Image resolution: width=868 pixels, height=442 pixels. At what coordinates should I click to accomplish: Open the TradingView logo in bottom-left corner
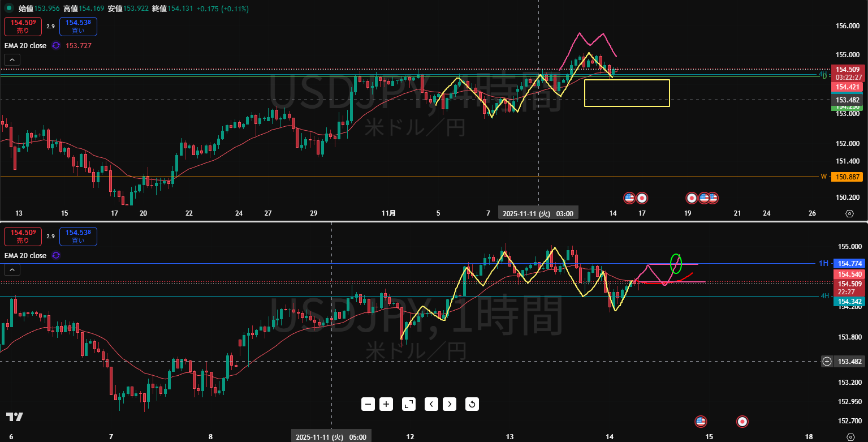click(x=15, y=417)
